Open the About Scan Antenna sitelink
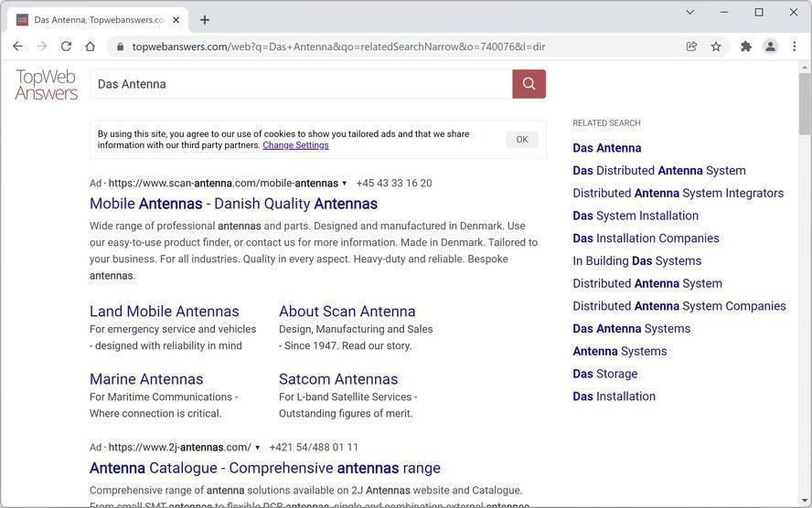The image size is (812, 508). [347, 312]
